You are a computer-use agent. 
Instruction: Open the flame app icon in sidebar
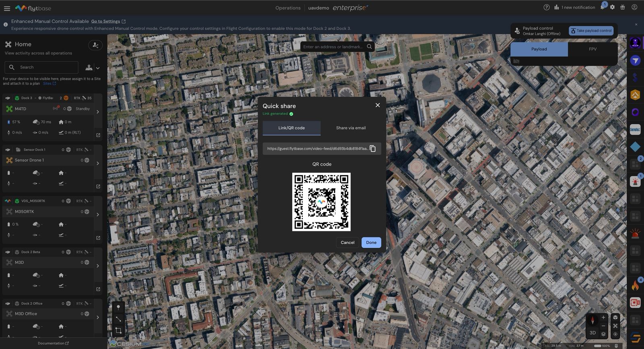tap(635, 286)
